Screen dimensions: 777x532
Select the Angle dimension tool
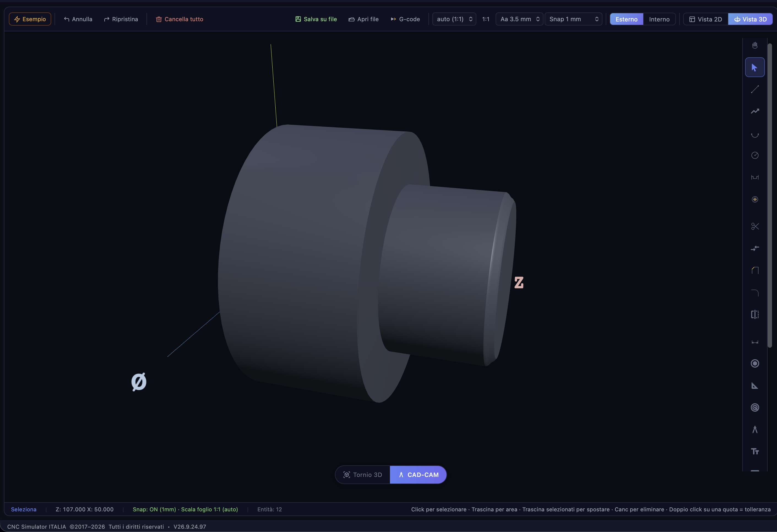coord(755,386)
